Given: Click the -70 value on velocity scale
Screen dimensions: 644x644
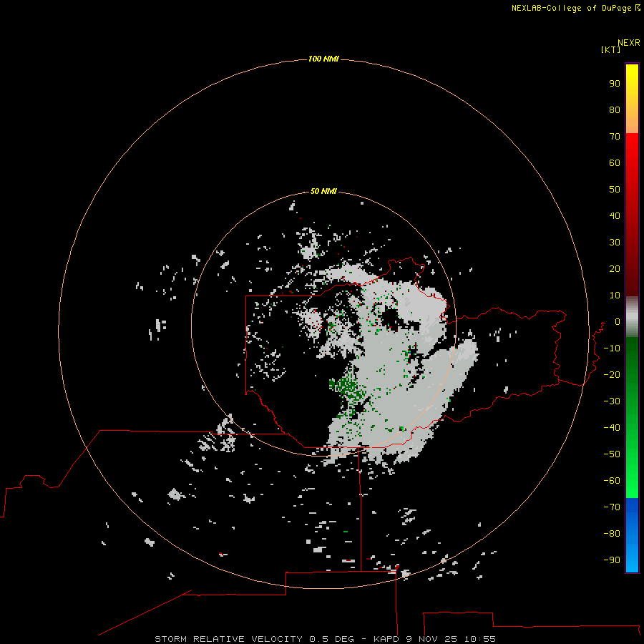Looking at the screenshot, I should point(612,507).
